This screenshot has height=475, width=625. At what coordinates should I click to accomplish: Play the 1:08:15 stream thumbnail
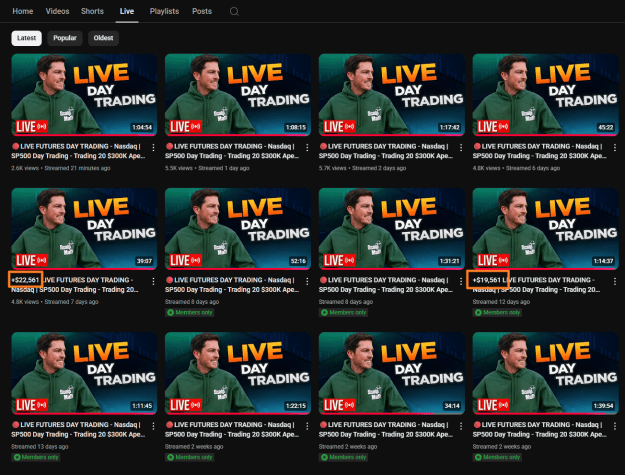pyautogui.click(x=238, y=95)
